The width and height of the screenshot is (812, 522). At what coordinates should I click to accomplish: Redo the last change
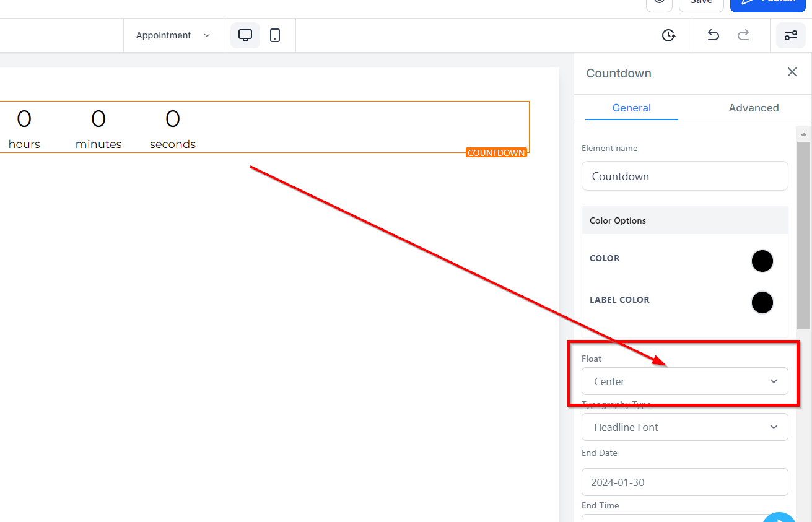[743, 35]
